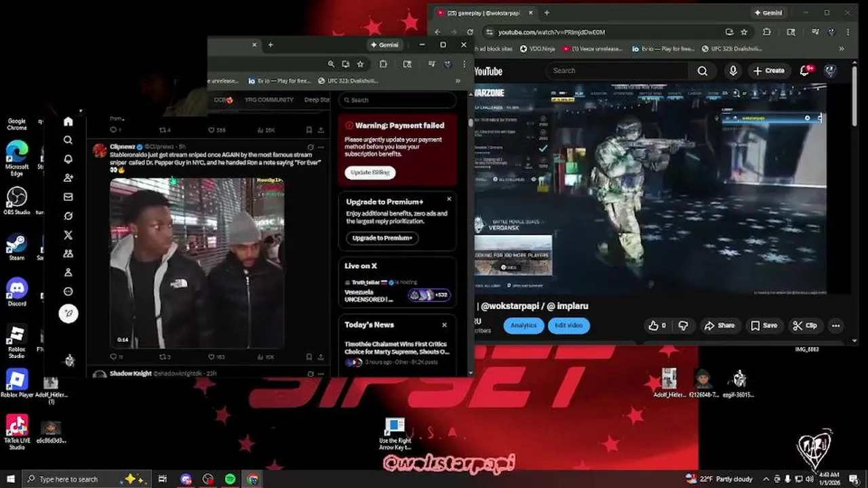Viewport: 868px width, 488px height.
Task: Open UFC 323 bookmark in YouTube window
Action: tap(732, 49)
